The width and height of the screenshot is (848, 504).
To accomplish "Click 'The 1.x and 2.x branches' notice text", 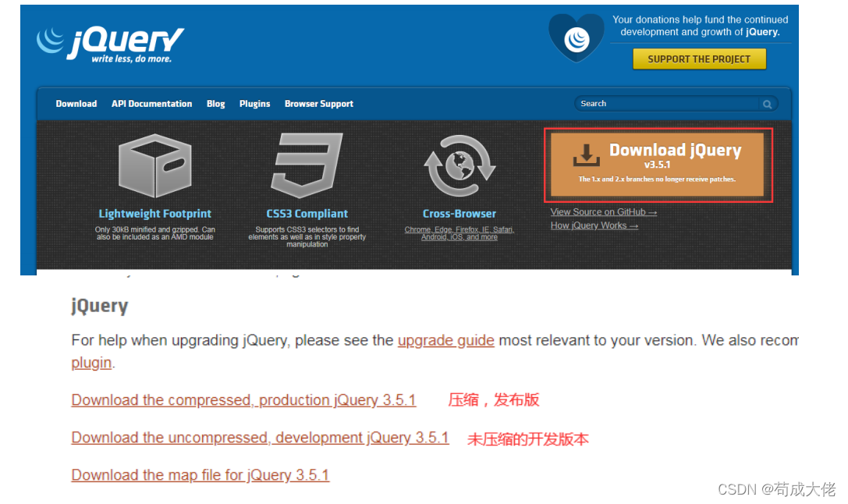I will tap(657, 179).
